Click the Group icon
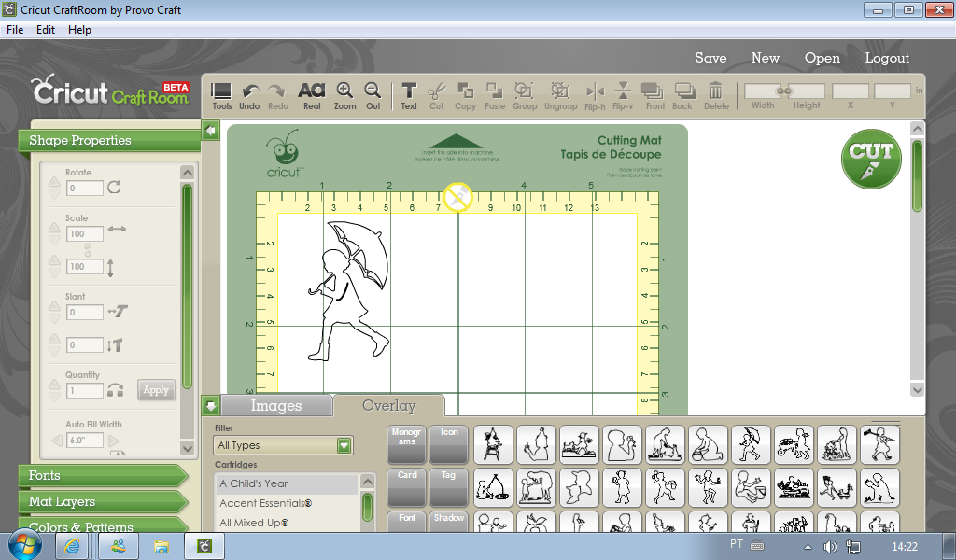The image size is (956, 560). [525, 92]
